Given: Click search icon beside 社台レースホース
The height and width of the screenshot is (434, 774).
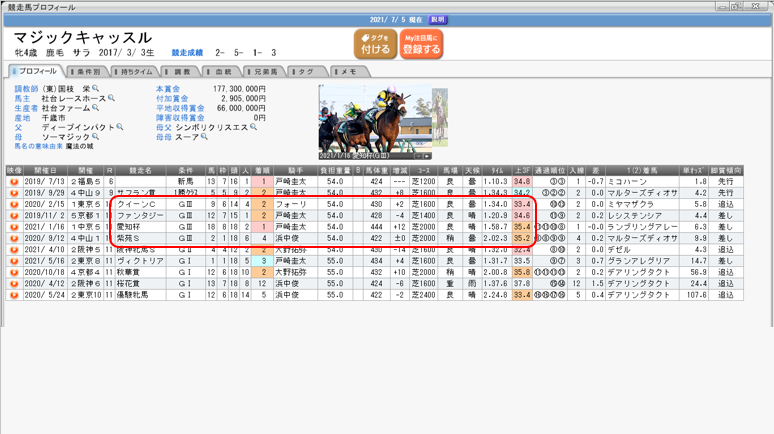Looking at the screenshot, I should [112, 99].
